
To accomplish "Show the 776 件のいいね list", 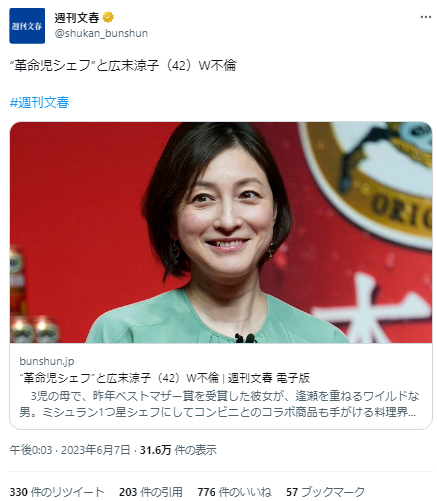I will point(234,492).
